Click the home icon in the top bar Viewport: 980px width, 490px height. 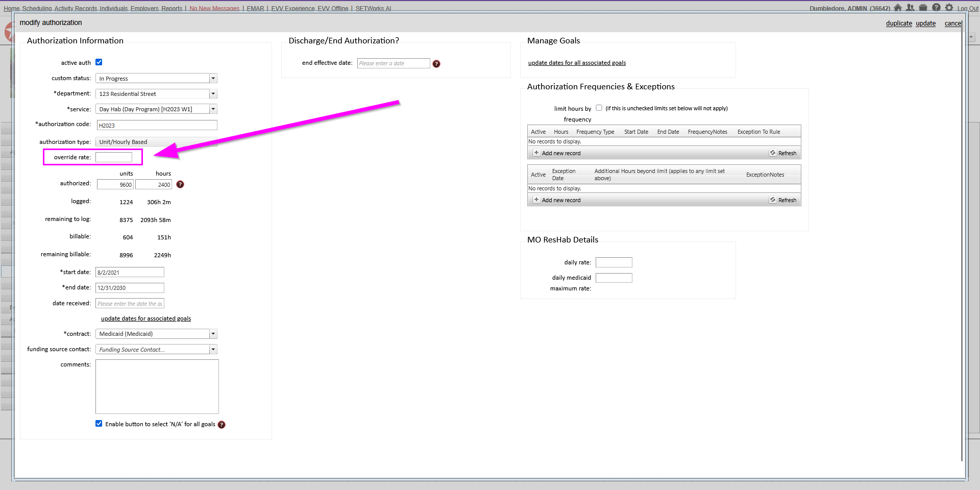898,8
